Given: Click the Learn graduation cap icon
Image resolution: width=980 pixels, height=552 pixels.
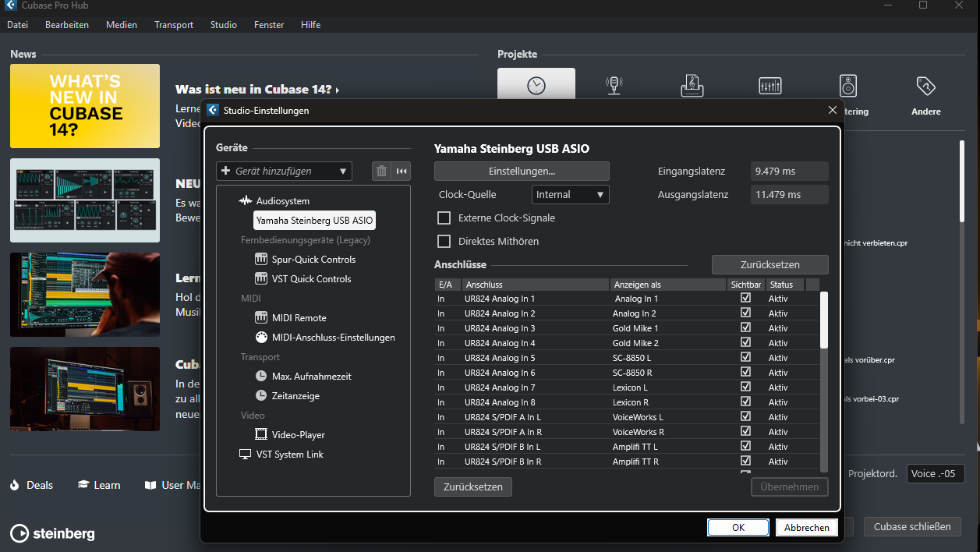Looking at the screenshot, I should point(83,485).
